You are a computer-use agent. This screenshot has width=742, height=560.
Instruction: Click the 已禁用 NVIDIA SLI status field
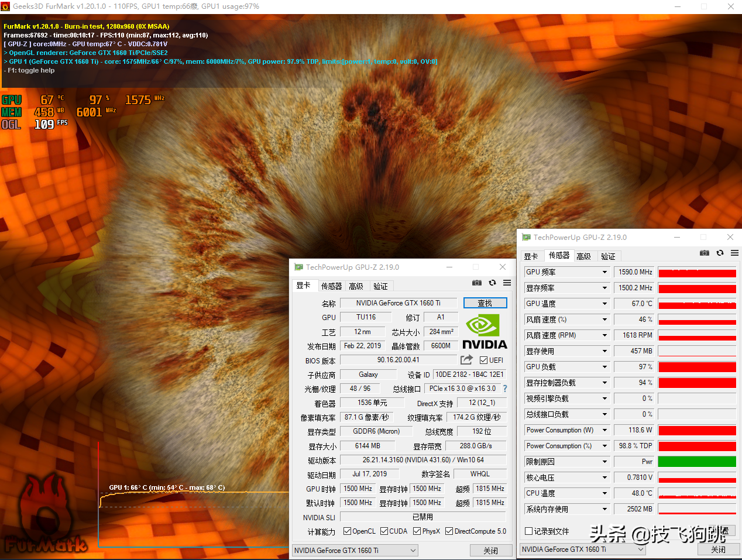[x=423, y=517]
